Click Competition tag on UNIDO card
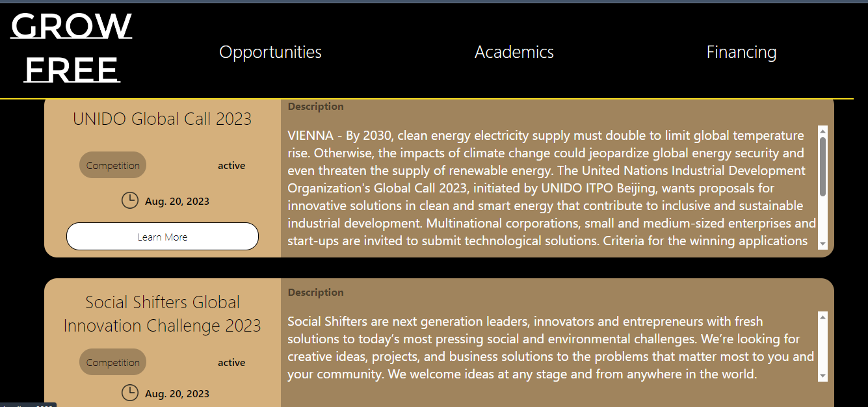The image size is (868, 407). [x=112, y=165]
